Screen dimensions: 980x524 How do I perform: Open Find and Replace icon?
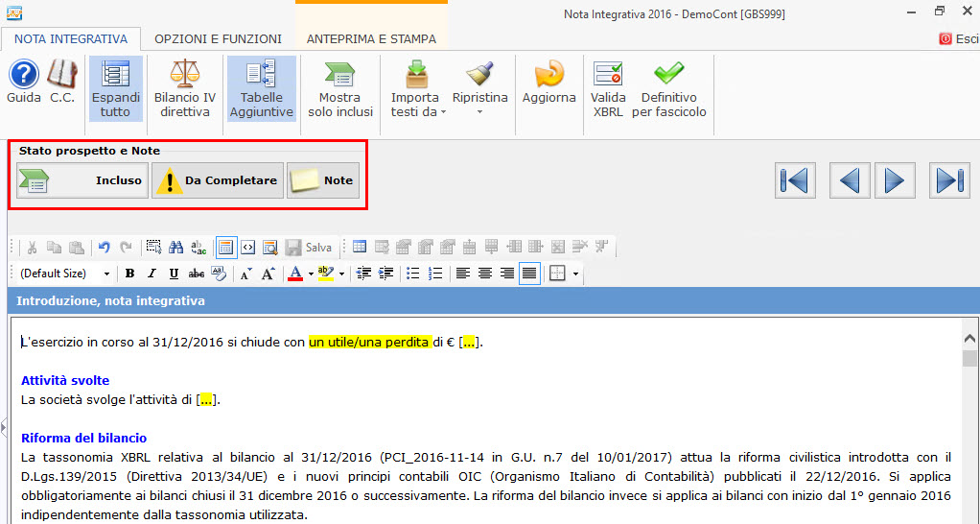click(x=198, y=247)
